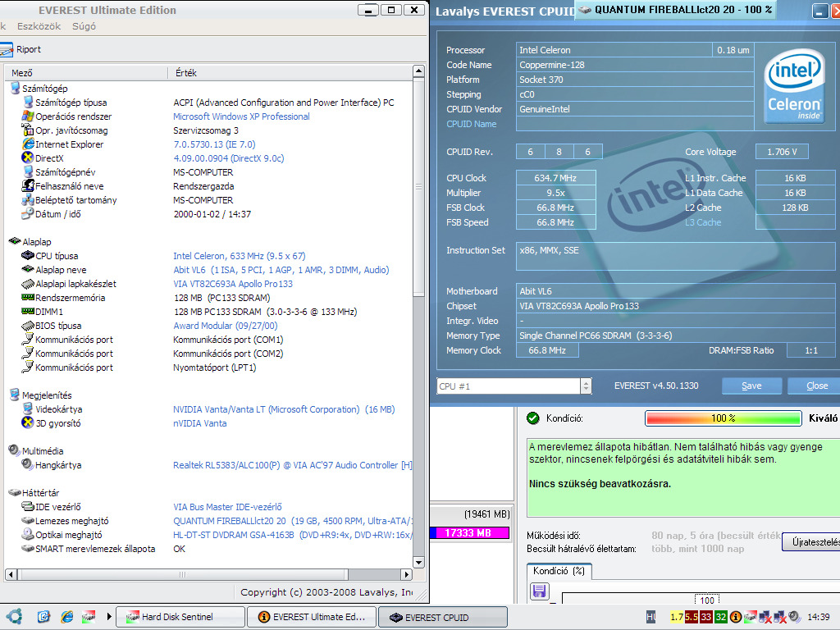Click the report list scroll up arrow
The height and width of the screenshot is (630, 840).
pos(419,71)
